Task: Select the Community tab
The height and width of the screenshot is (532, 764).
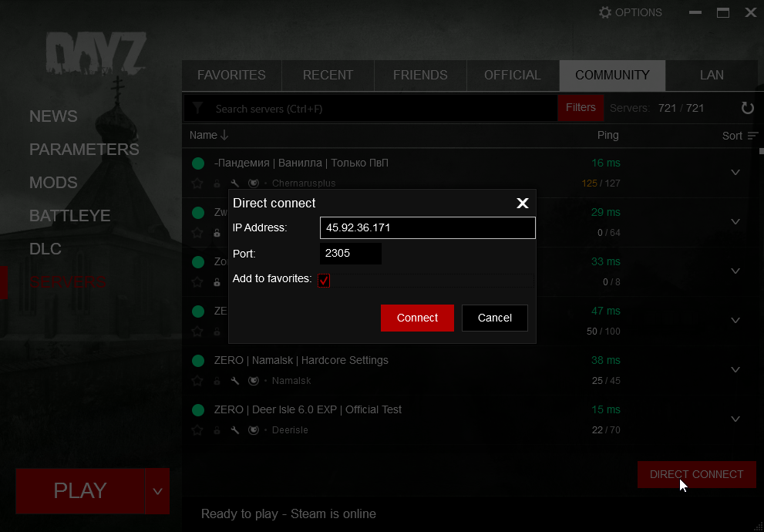Action: (612, 75)
